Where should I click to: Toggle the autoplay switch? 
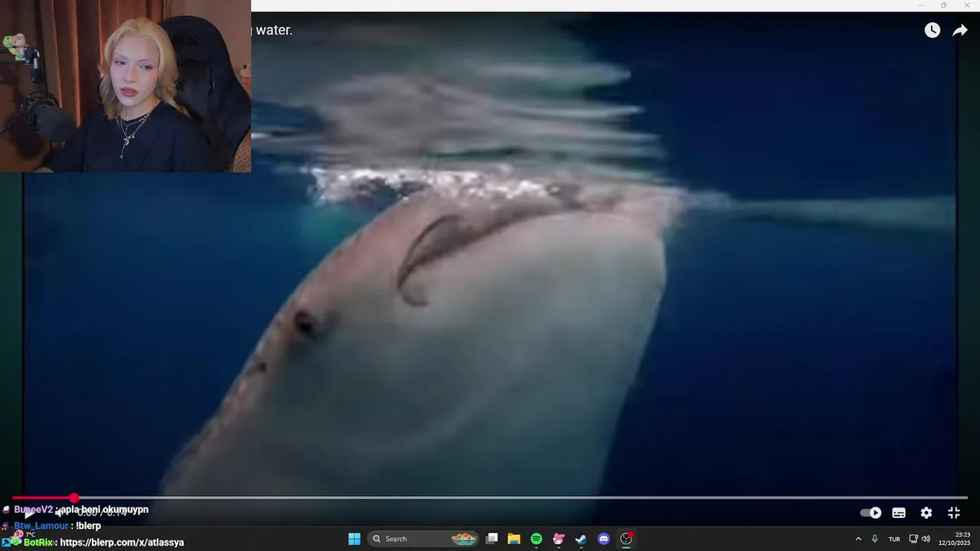[x=871, y=513]
